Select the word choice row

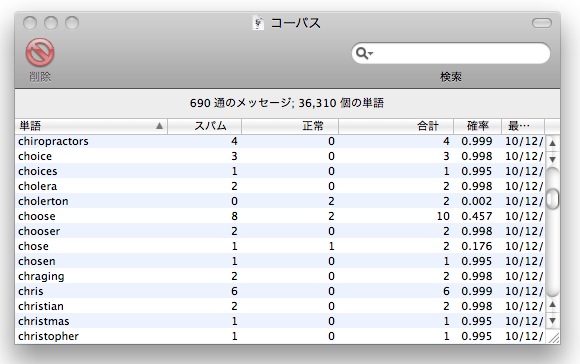[280, 156]
